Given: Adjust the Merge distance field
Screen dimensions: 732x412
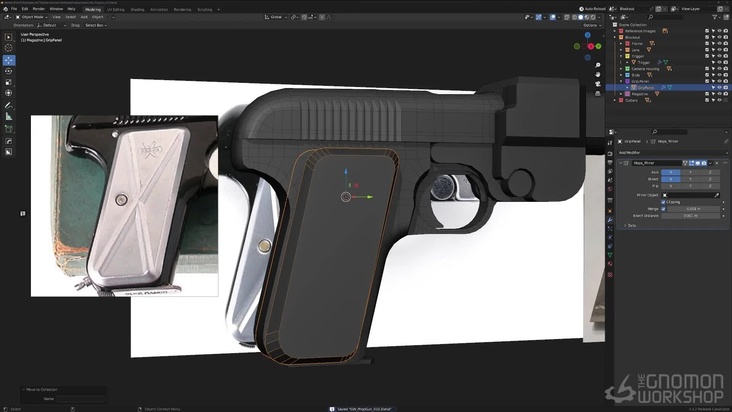Looking at the screenshot, I should 693,209.
